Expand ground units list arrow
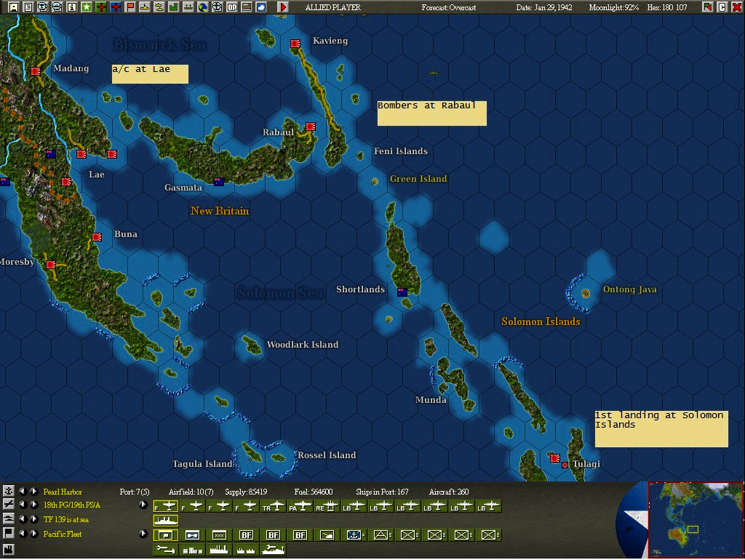Image resolution: width=745 pixels, height=560 pixels. click(x=143, y=533)
